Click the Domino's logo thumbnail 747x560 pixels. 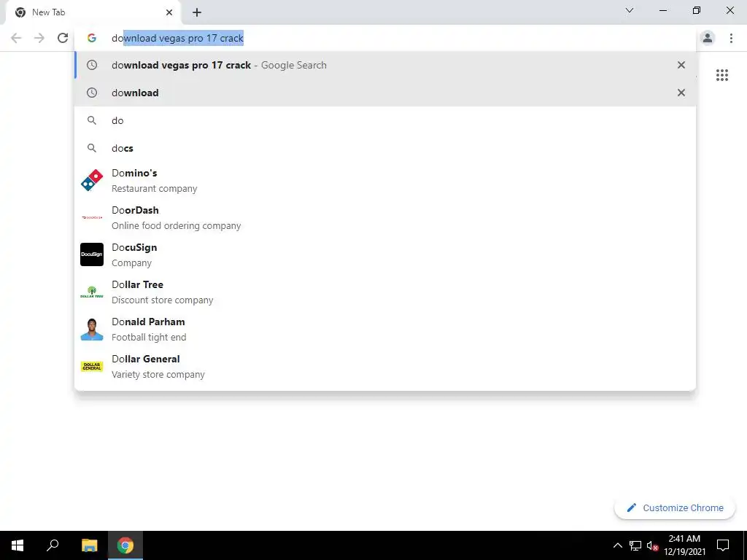pyautogui.click(x=92, y=180)
